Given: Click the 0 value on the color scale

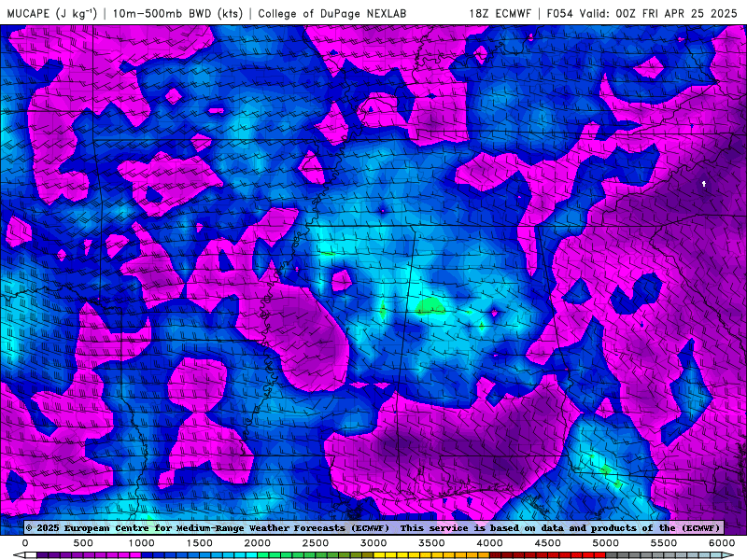Looking at the screenshot, I should click(x=25, y=543).
